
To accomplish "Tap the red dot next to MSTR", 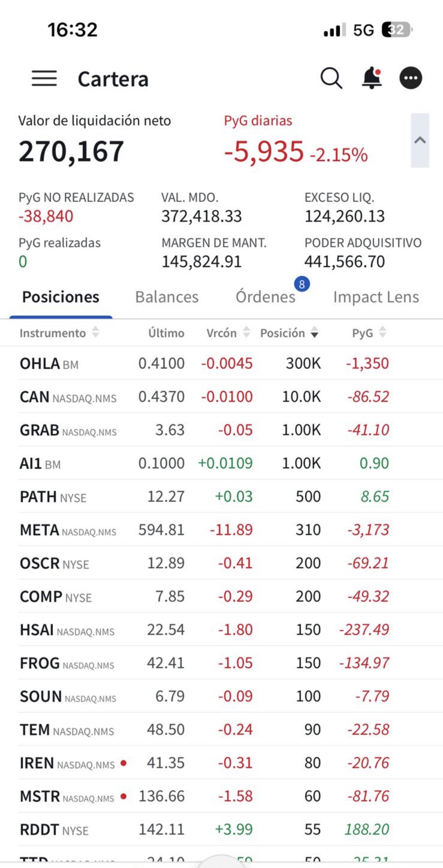I will click(x=123, y=796).
